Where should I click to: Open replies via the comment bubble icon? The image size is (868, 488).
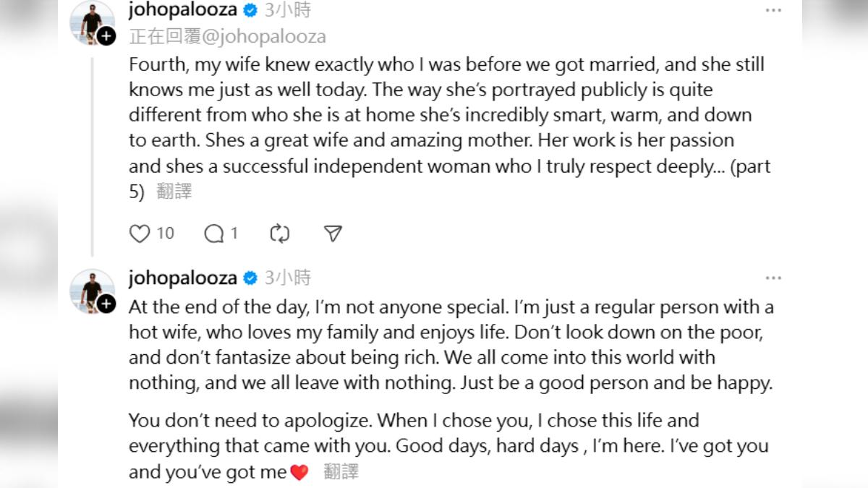coord(214,234)
